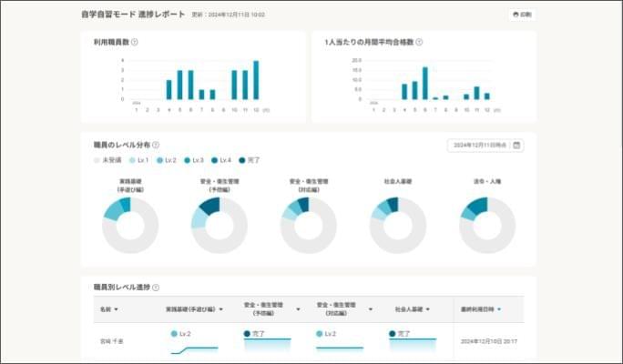Click 安全・衛生管理(予防編) donut chart
This screenshot has width=623, height=364.
(220, 226)
